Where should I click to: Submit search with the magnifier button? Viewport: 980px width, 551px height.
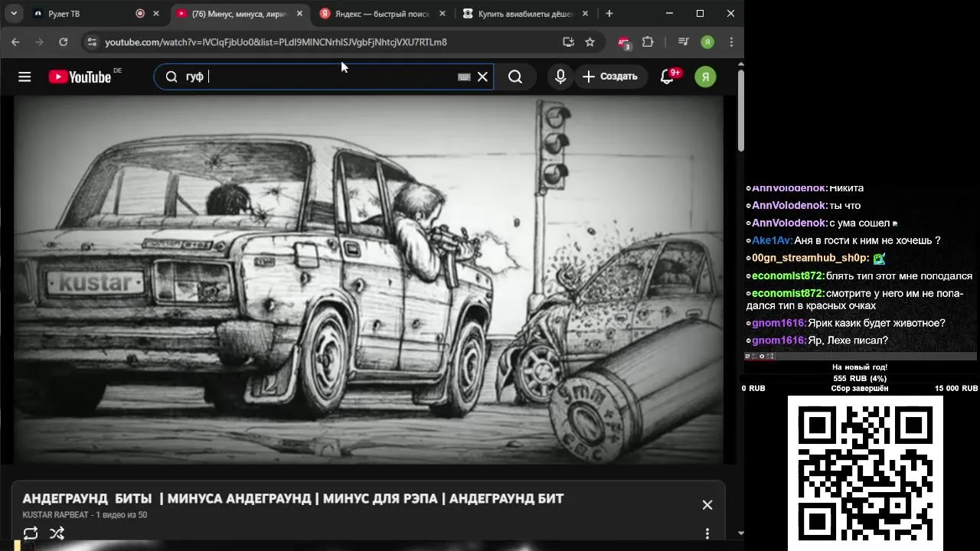515,77
